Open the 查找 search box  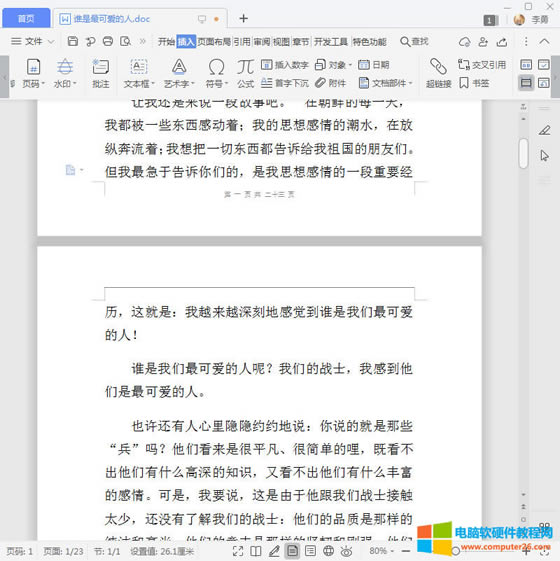pos(414,42)
